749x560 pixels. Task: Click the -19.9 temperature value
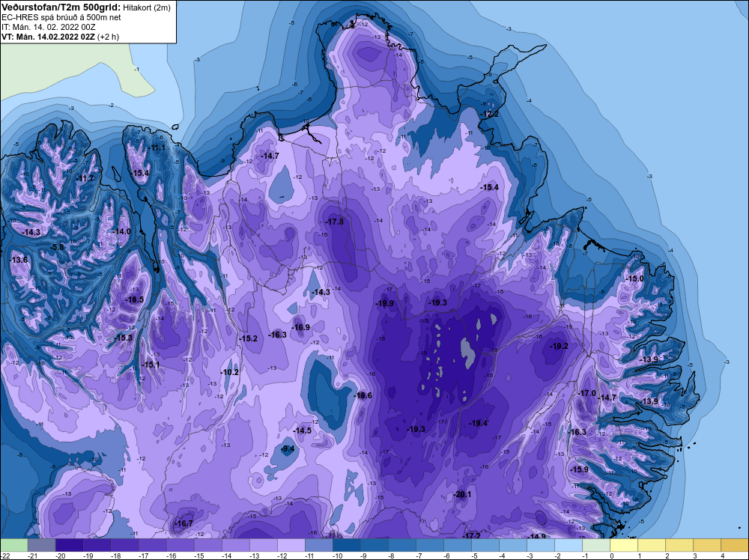coord(384,303)
